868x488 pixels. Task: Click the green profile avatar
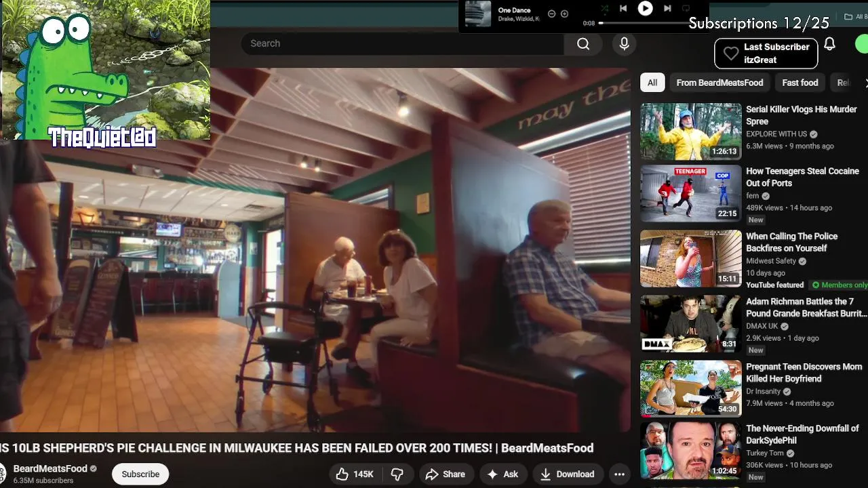(x=863, y=44)
